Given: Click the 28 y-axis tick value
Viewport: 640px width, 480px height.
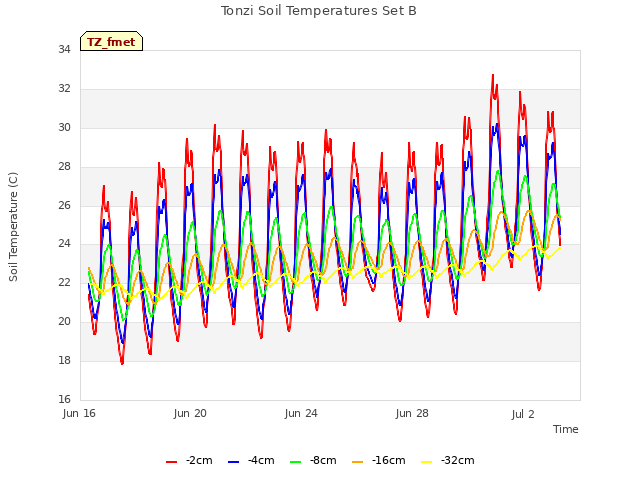Looking at the screenshot, I should [64, 167].
